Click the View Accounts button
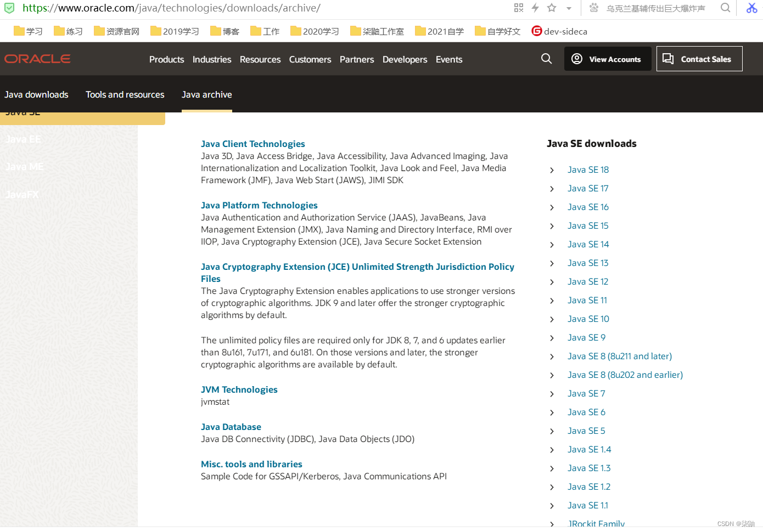This screenshot has width=763, height=532. pos(608,59)
